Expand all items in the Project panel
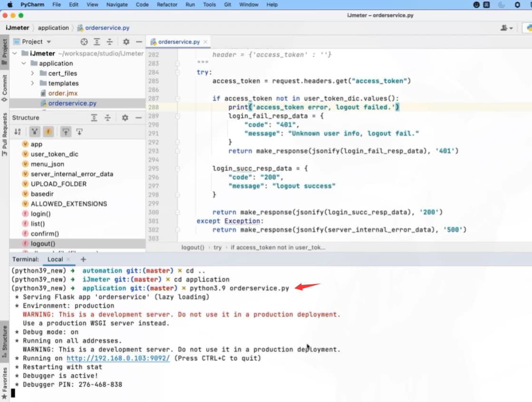 point(97,42)
